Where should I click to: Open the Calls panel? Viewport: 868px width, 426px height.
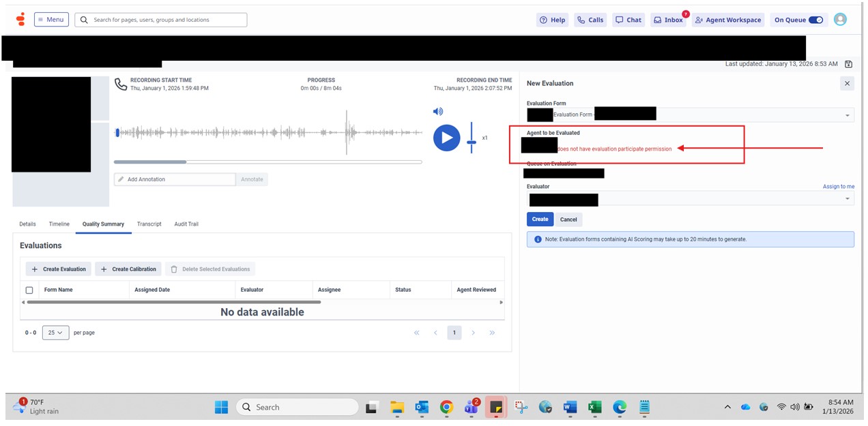click(590, 20)
